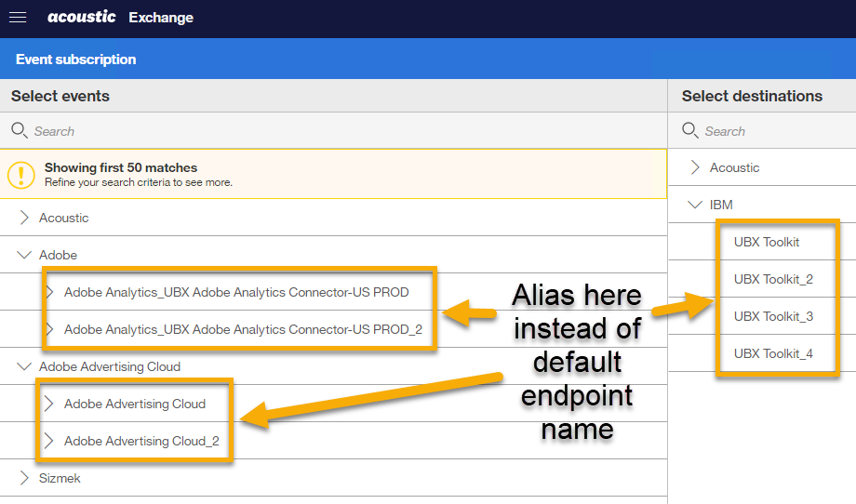Expand Acoustic in the destinations list
The height and width of the screenshot is (504, 856).
pos(695,167)
